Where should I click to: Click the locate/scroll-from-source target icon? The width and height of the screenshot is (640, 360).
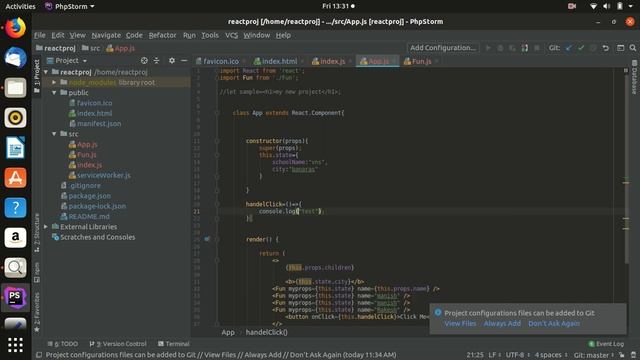tap(144, 60)
